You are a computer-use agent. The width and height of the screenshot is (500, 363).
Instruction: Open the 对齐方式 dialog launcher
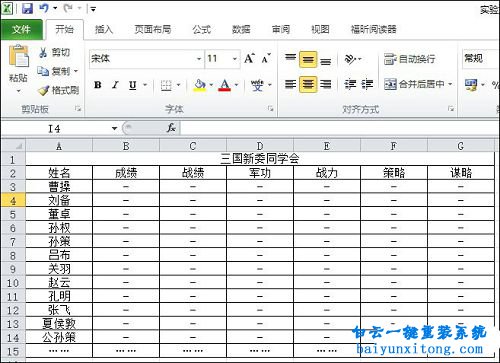451,109
